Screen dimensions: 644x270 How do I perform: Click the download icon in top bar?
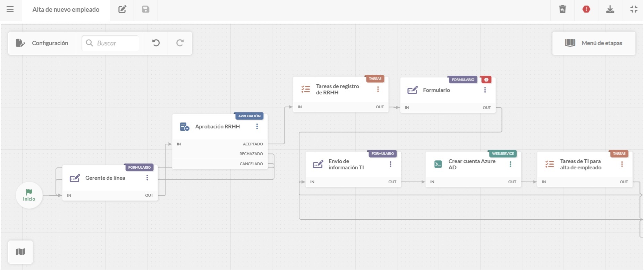[610, 9]
